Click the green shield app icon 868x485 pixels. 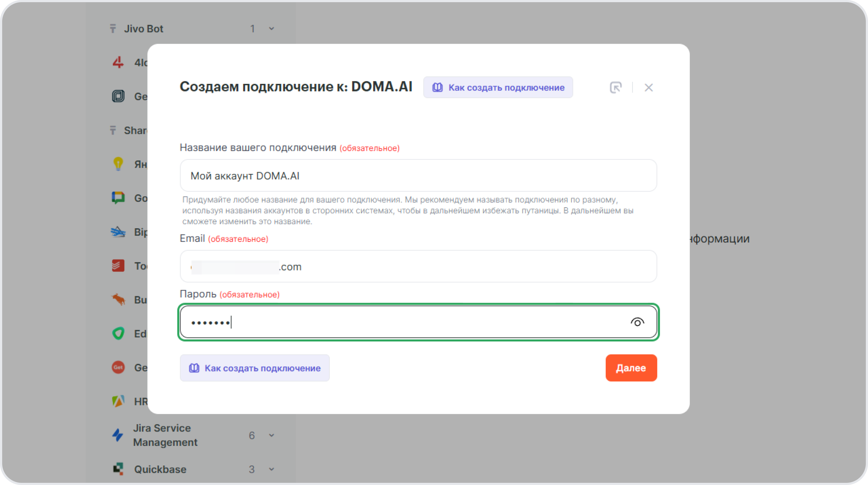tap(118, 333)
